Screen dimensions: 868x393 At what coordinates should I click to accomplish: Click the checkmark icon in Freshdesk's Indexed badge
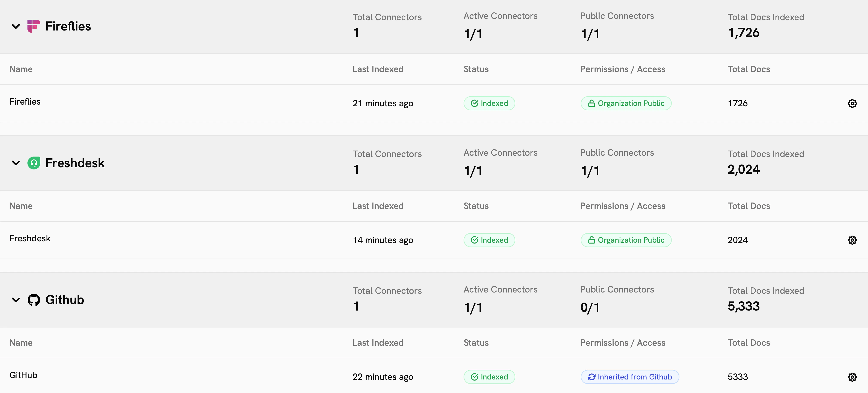474,240
